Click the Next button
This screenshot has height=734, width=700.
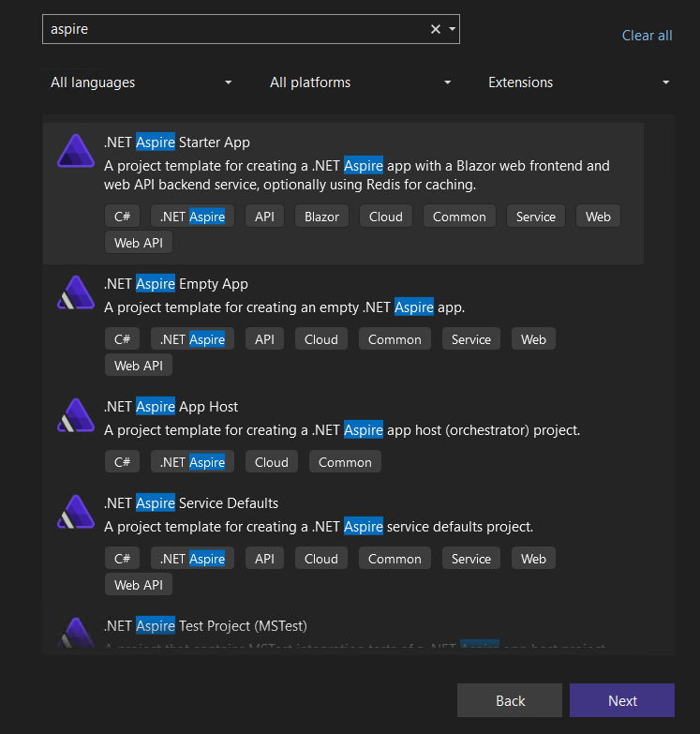click(622, 700)
